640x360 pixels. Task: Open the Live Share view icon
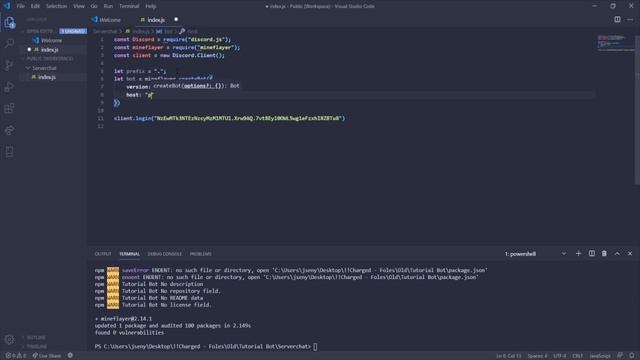click(9, 130)
